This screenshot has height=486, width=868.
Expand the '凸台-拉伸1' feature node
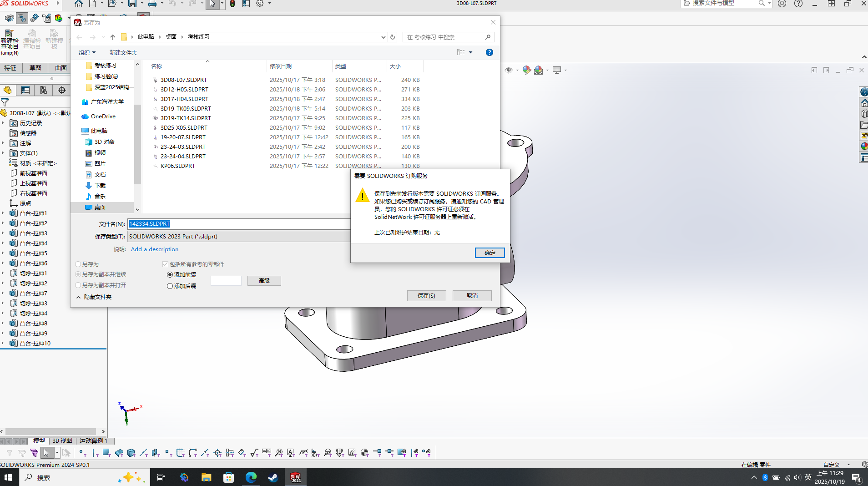[x=3, y=213]
